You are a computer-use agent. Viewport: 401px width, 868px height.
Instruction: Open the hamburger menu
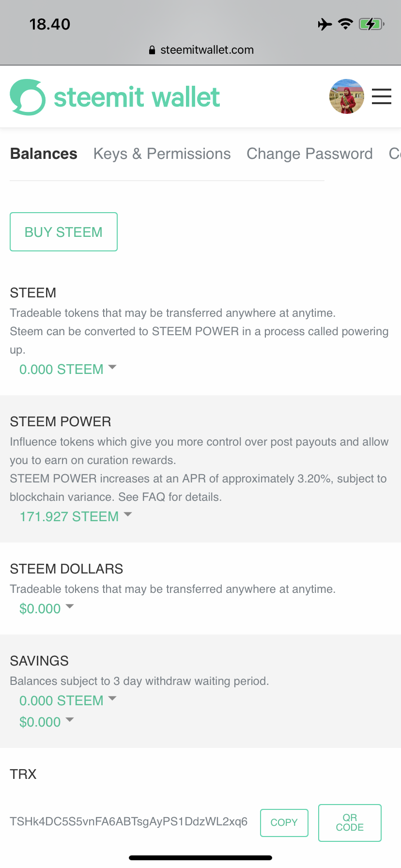click(x=381, y=96)
